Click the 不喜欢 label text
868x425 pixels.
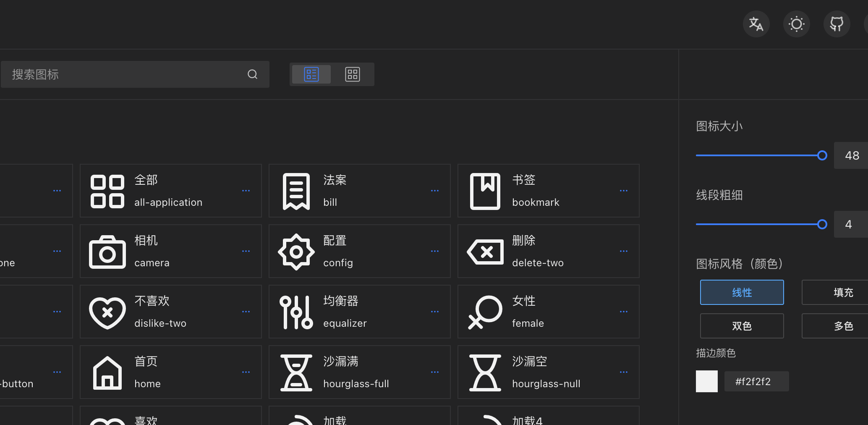(152, 301)
